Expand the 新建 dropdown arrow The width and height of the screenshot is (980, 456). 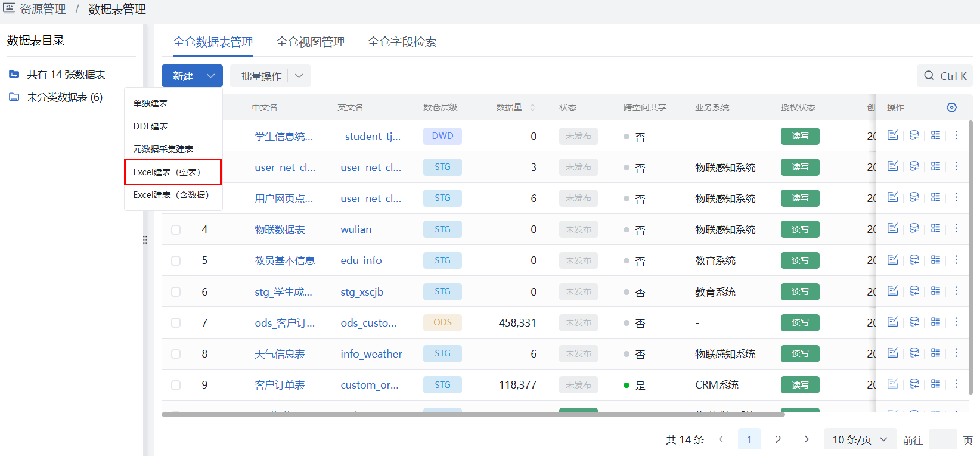(x=211, y=76)
